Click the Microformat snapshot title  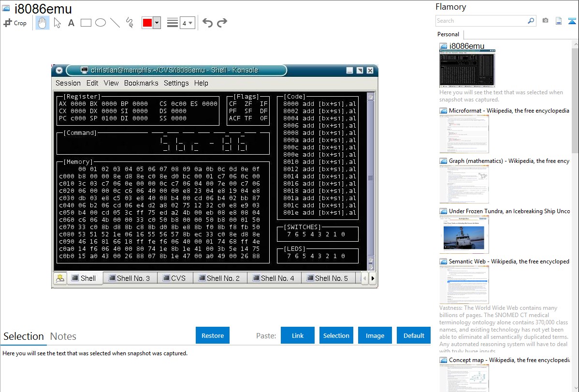pyautogui.click(x=509, y=111)
